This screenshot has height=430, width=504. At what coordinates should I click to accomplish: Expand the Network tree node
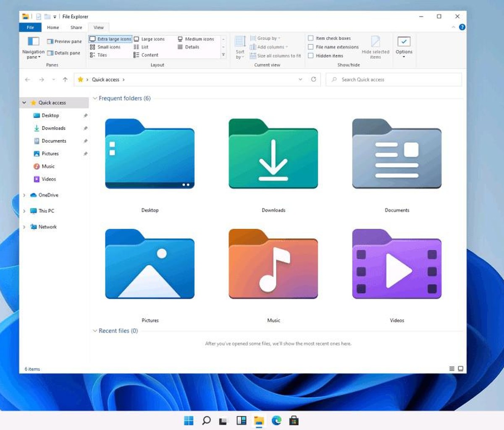coord(24,227)
